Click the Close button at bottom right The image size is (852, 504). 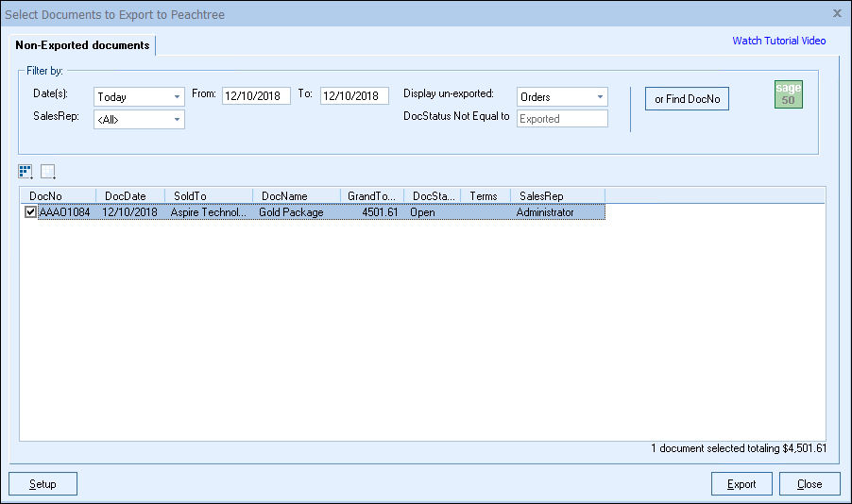point(809,484)
